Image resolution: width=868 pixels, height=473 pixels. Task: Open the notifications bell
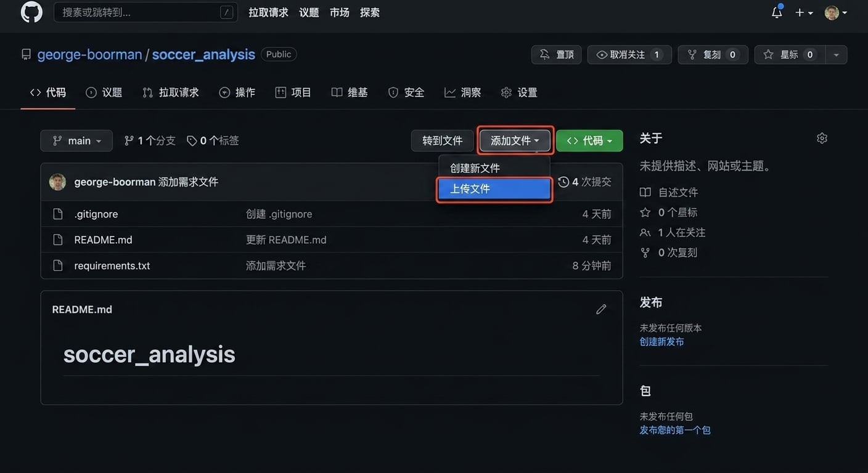(x=777, y=12)
